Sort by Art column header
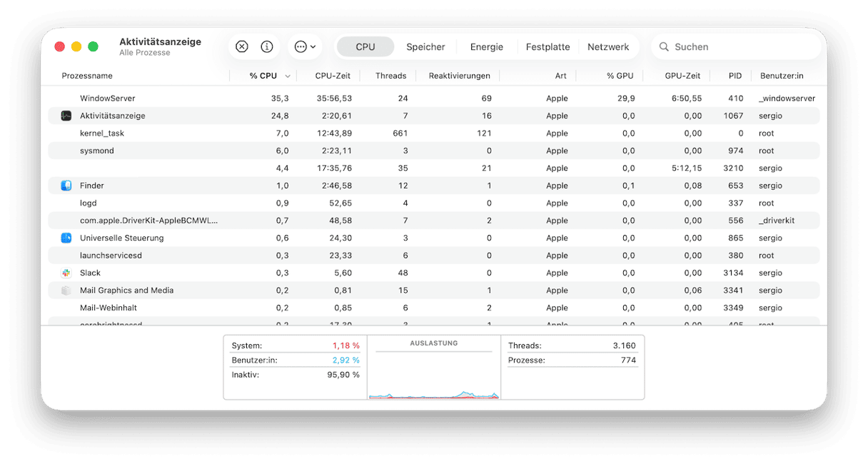Viewport: 868px width, 464px height. pyautogui.click(x=561, y=76)
